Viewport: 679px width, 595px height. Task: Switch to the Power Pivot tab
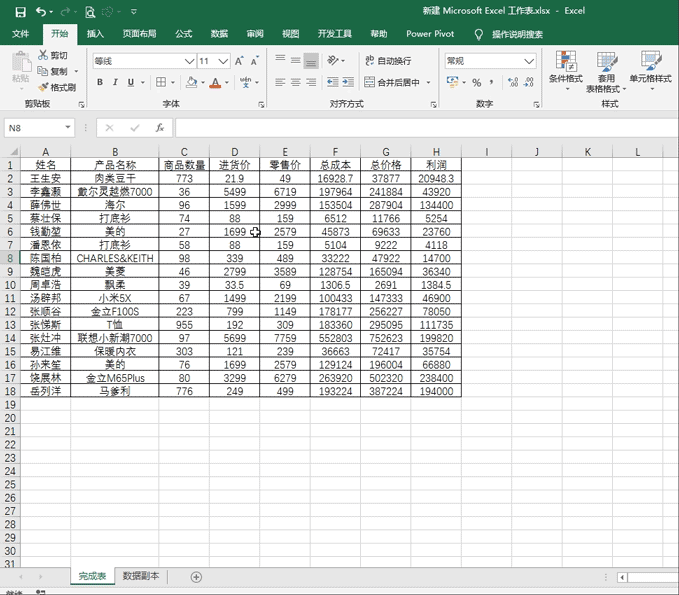[430, 34]
